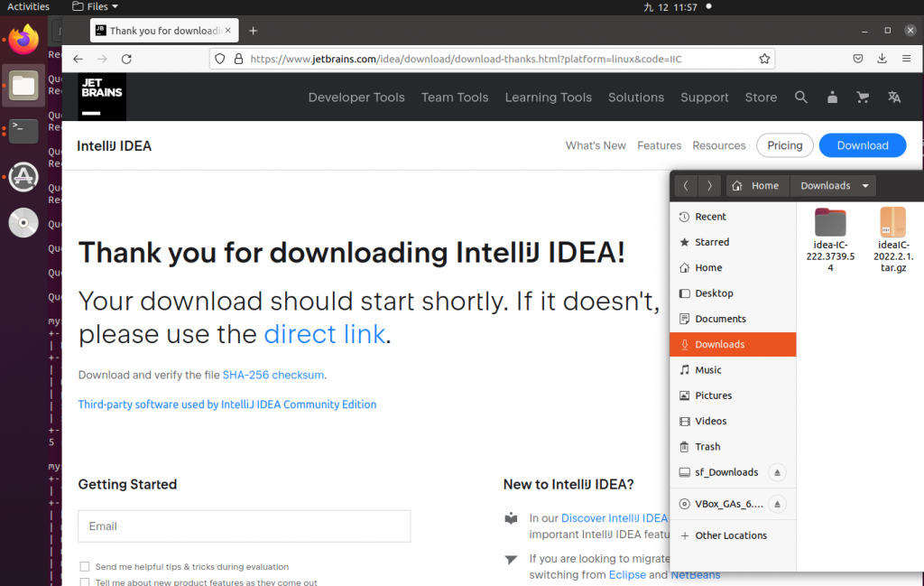Open Software Updater dock icon

pos(23,176)
